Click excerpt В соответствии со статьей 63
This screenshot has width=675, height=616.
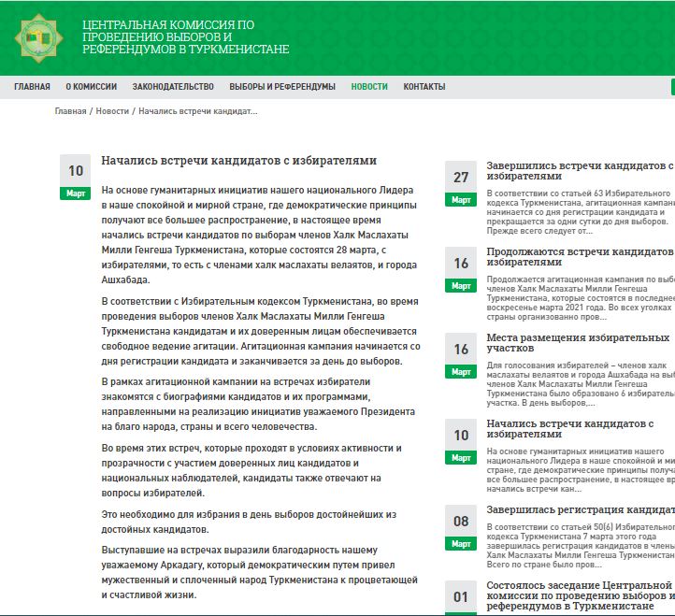point(581,212)
